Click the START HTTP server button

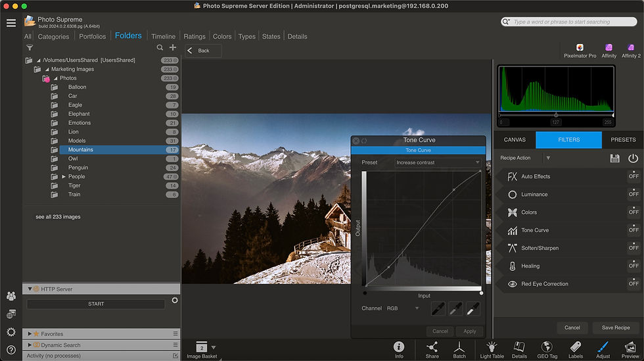tap(96, 304)
